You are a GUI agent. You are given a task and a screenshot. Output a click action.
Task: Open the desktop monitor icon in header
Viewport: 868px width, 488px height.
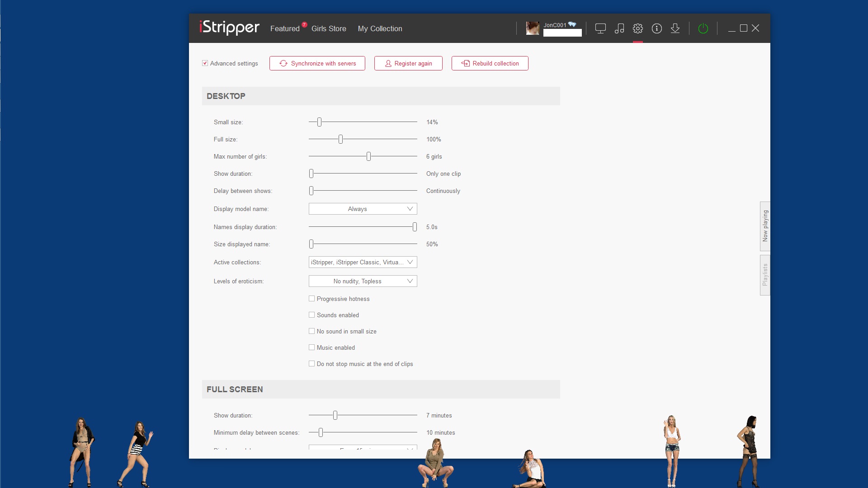pyautogui.click(x=600, y=28)
